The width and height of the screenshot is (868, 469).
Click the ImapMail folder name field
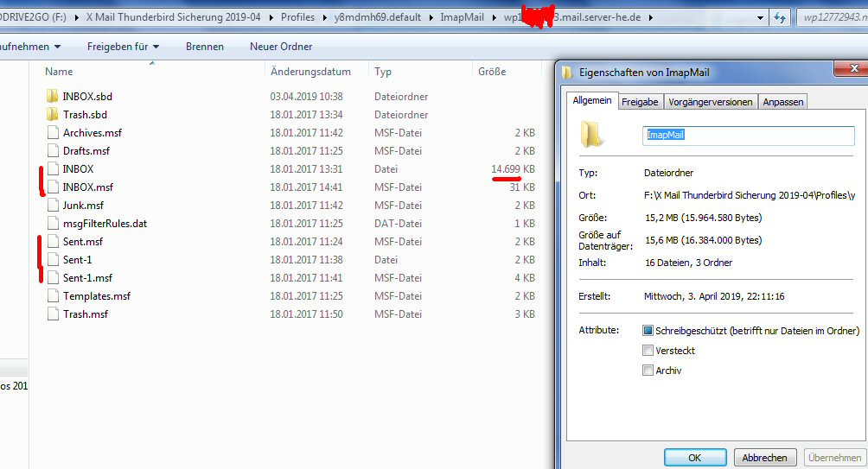click(x=749, y=136)
